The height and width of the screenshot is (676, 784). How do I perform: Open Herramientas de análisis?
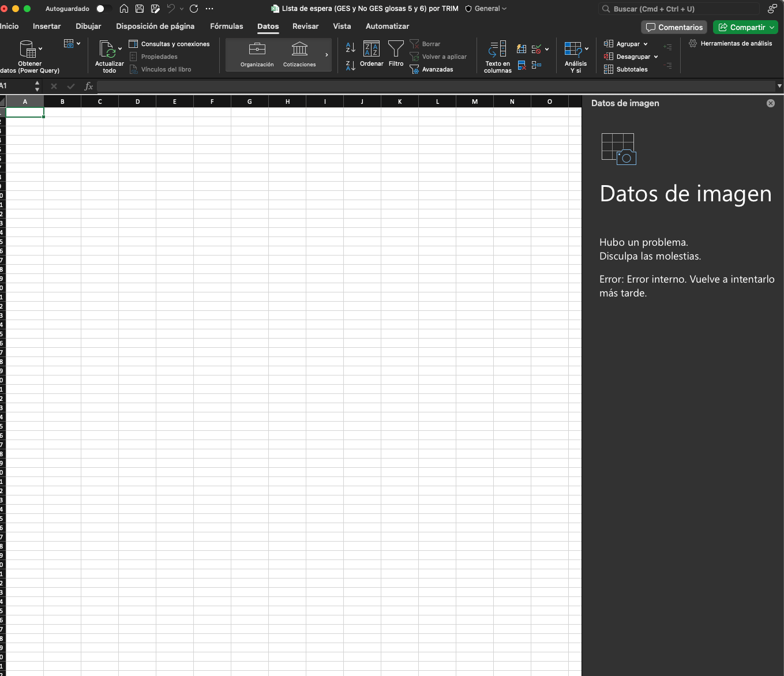(730, 43)
